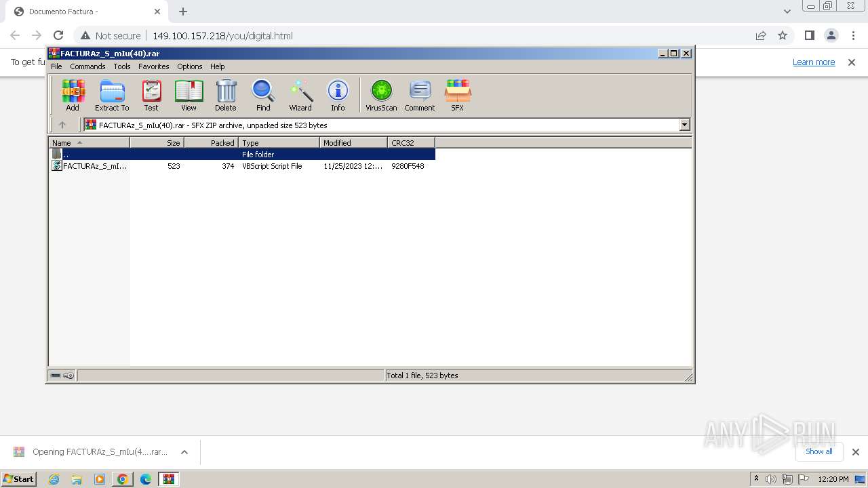868x488 pixels.
Task: Sort by Type column header
Action: tap(279, 142)
